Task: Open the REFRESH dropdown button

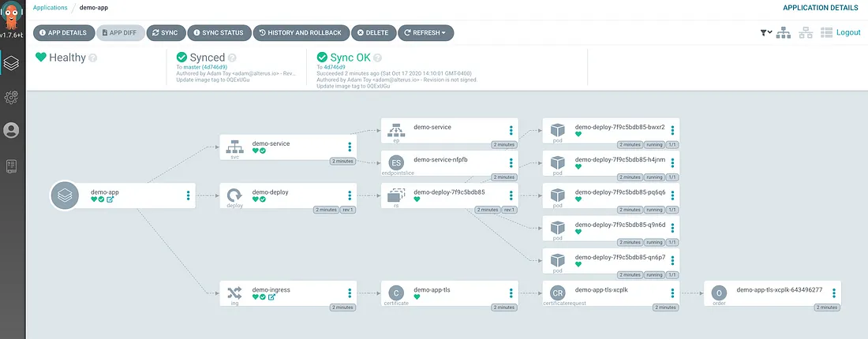Action: click(x=425, y=32)
